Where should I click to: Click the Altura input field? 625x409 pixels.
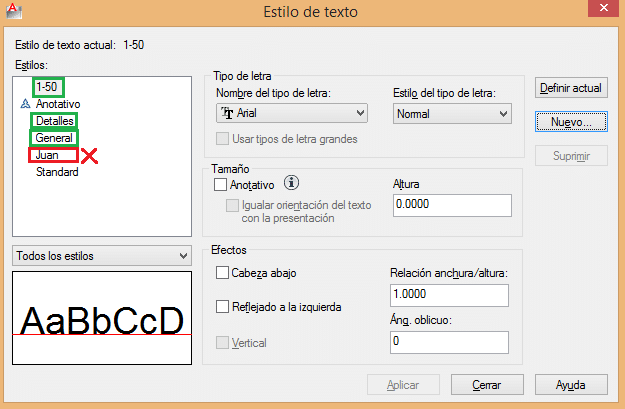click(452, 205)
